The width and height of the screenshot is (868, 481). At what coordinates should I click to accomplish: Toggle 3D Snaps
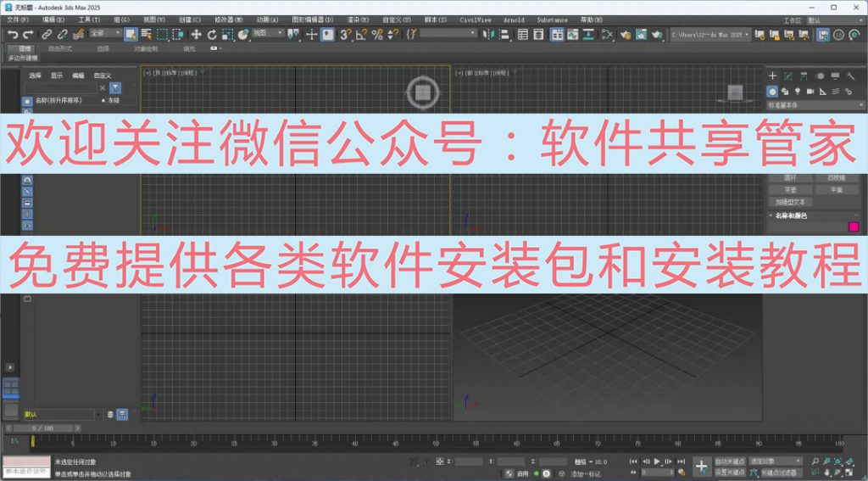coord(346,34)
